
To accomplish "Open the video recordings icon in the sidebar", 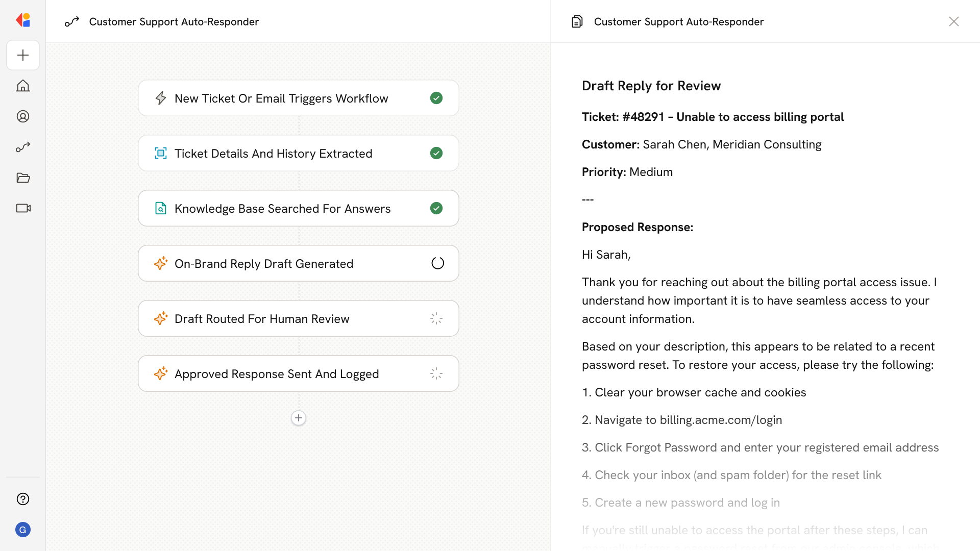I will pyautogui.click(x=23, y=208).
